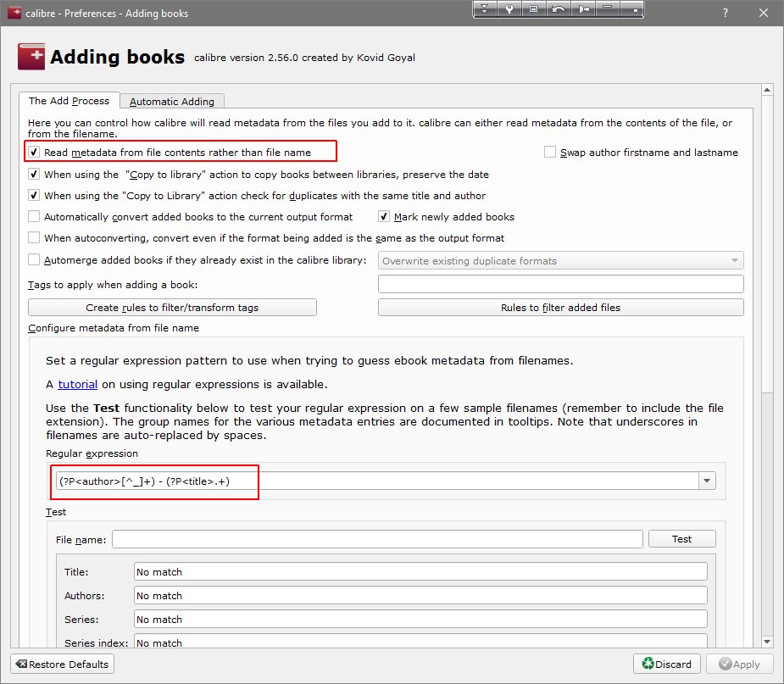Toggle check for duplicates on Copy to Library
The width and height of the screenshot is (784, 684).
[34, 196]
